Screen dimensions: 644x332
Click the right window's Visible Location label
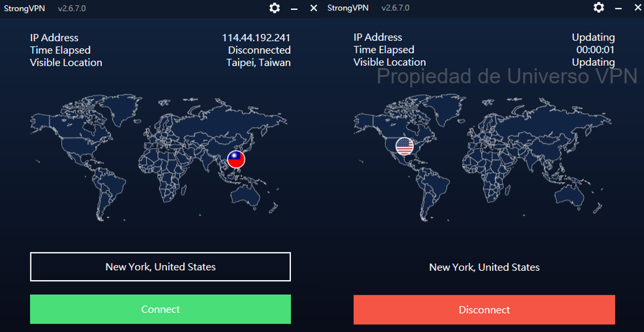pos(390,62)
